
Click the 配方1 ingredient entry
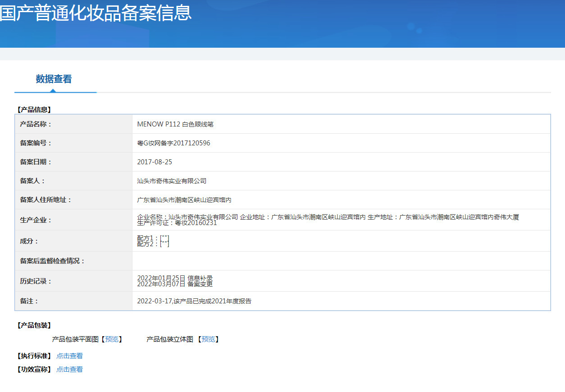point(153,238)
